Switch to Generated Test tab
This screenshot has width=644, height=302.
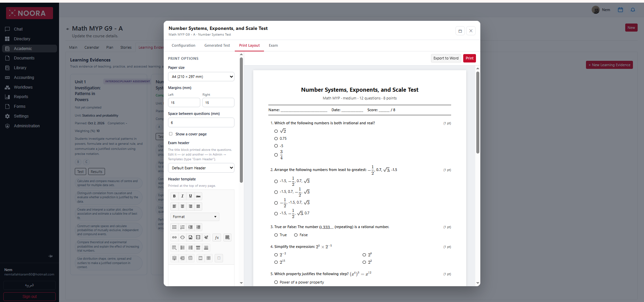click(217, 45)
